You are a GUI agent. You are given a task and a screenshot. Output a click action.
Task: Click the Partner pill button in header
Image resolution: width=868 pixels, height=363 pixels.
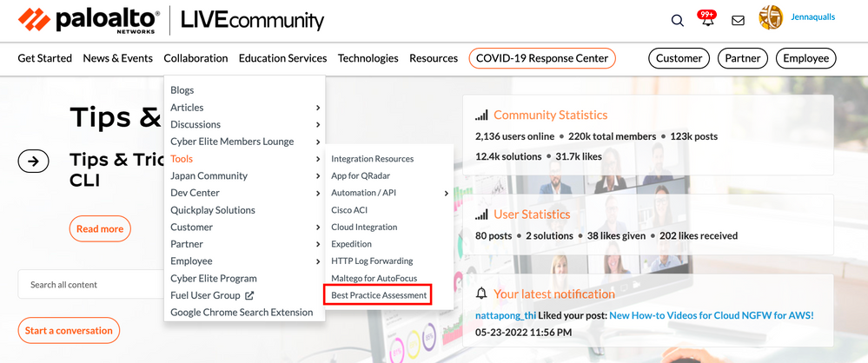tap(743, 58)
